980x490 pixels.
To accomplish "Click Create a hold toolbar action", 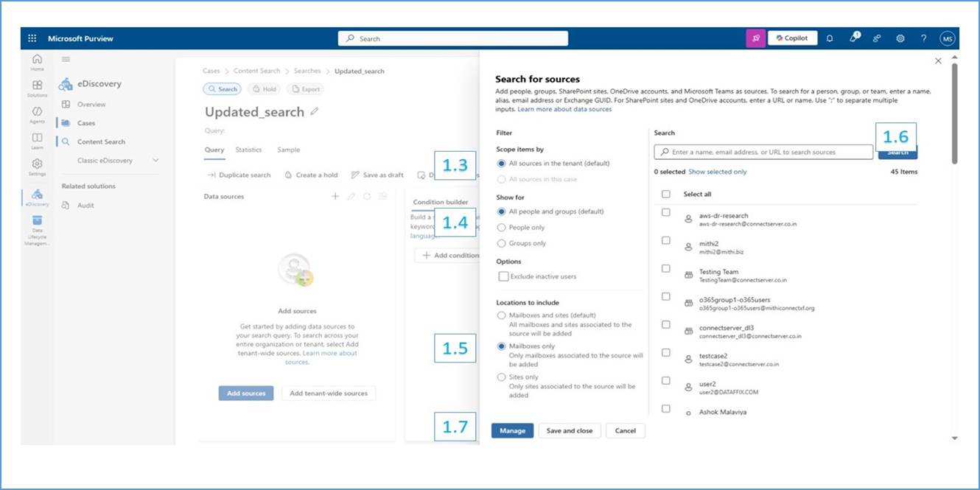I will (x=309, y=175).
